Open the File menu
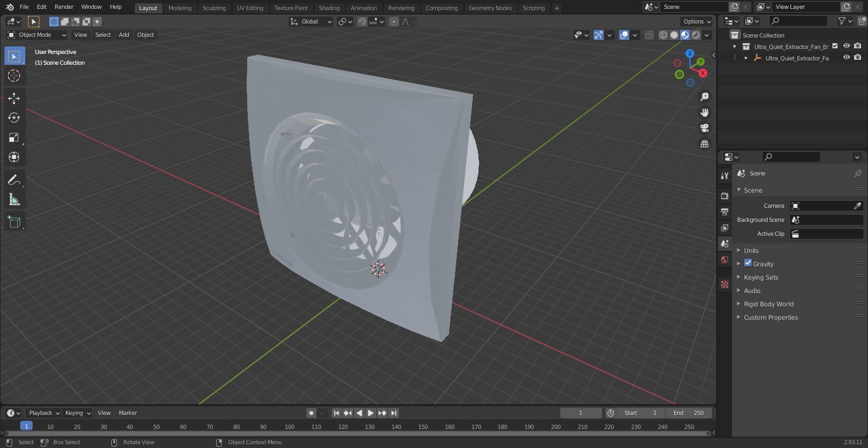 pos(24,7)
